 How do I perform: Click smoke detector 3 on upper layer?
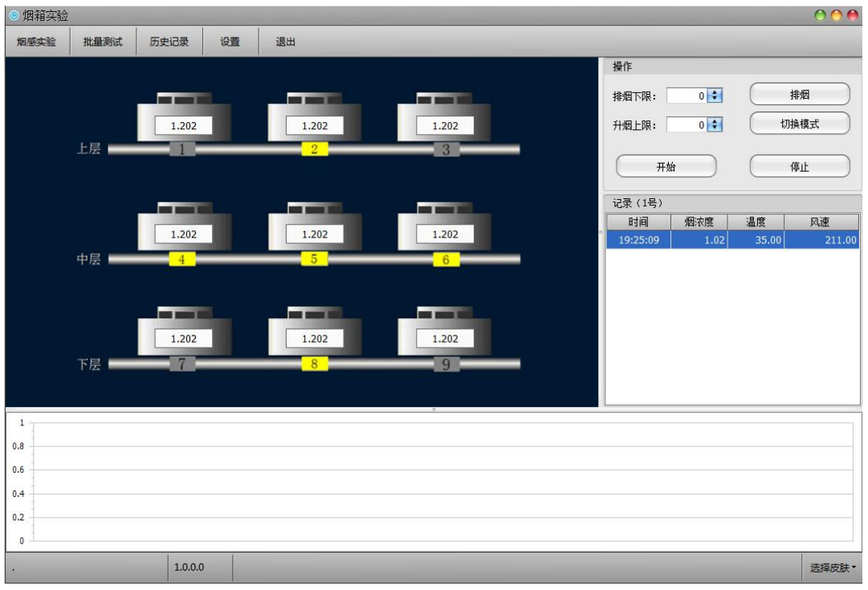point(444,119)
